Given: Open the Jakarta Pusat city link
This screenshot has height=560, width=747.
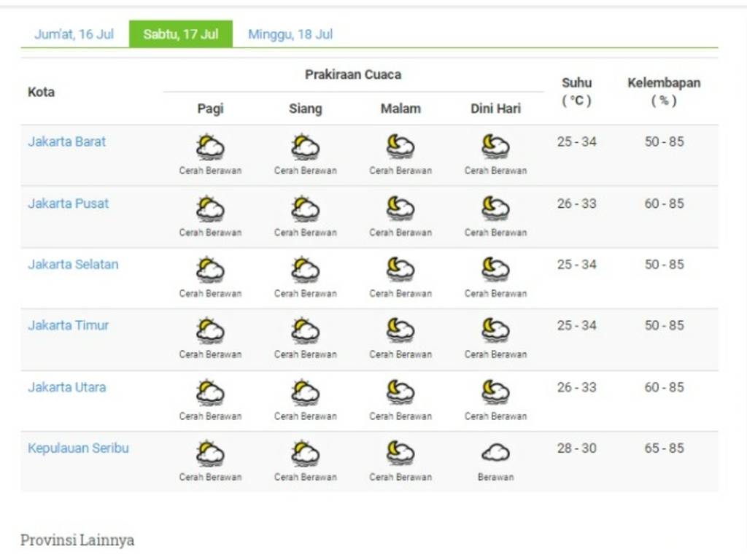Looking at the screenshot, I should pyautogui.click(x=68, y=203).
